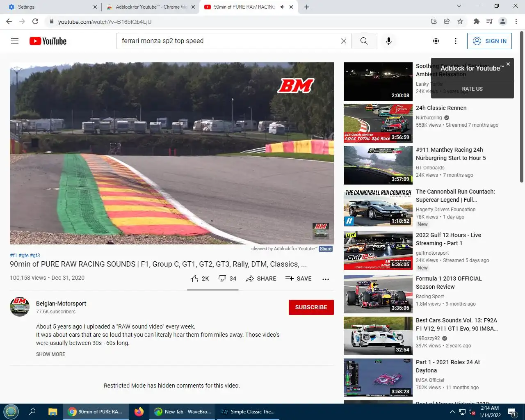This screenshot has width=525, height=420.
Task: Close the Settings tab
Action: pyautogui.click(x=95, y=7)
